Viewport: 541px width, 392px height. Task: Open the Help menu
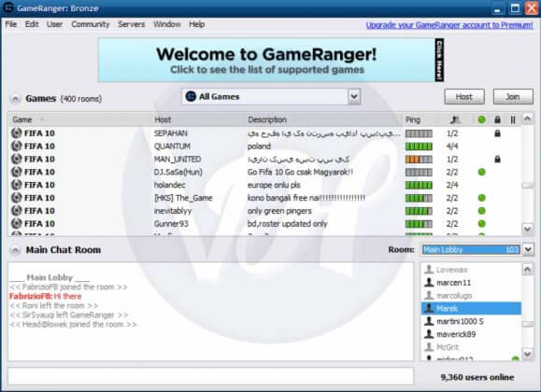point(196,24)
